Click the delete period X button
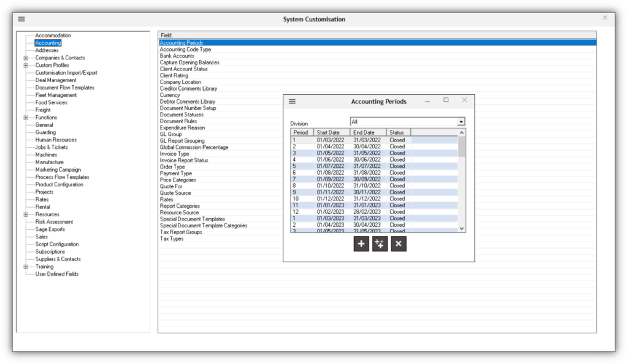 (399, 244)
